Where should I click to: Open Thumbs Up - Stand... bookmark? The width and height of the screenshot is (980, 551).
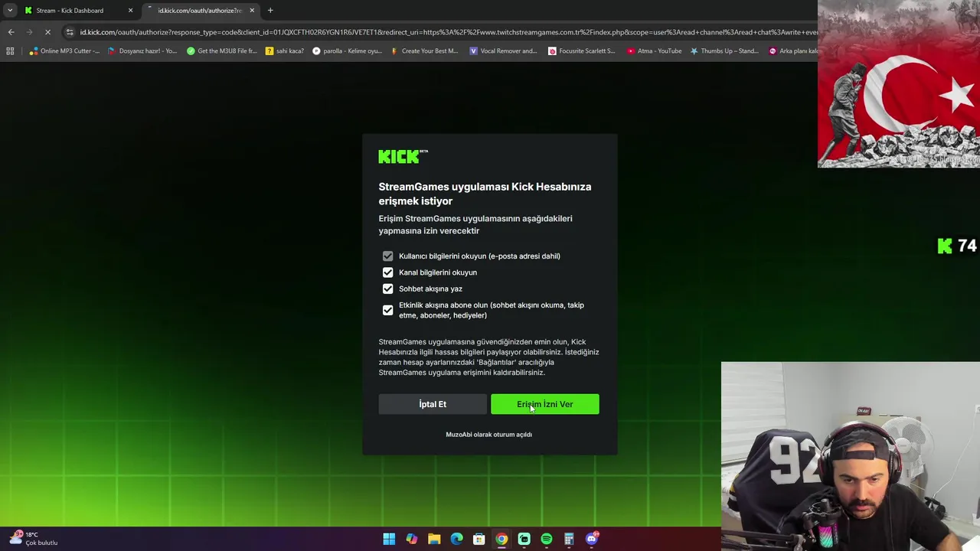click(724, 51)
